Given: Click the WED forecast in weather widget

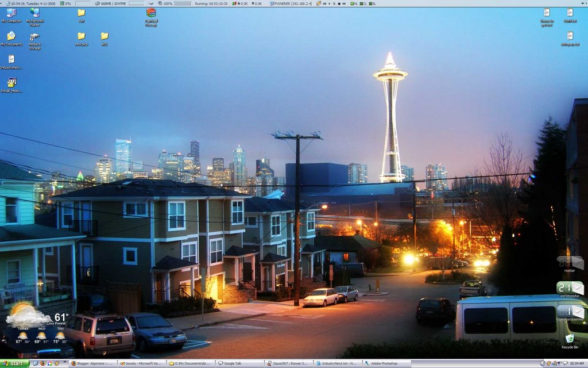Looking at the screenshot, I should [x=41, y=335].
